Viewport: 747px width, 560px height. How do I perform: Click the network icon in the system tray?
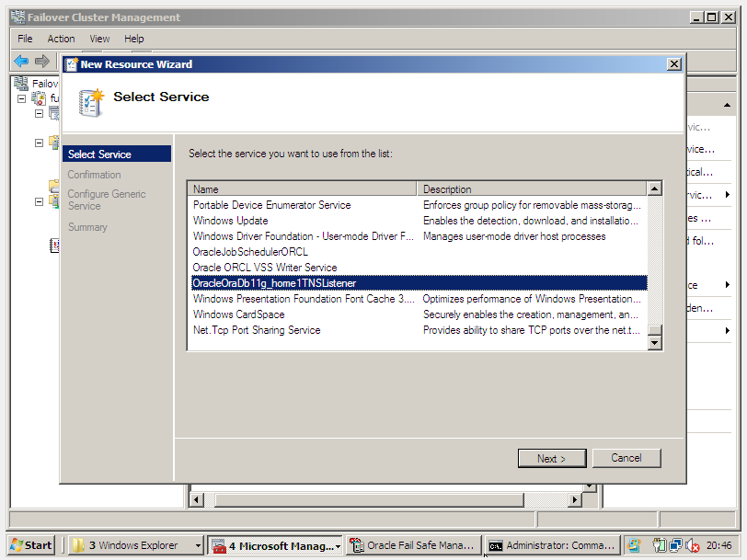[x=675, y=544]
